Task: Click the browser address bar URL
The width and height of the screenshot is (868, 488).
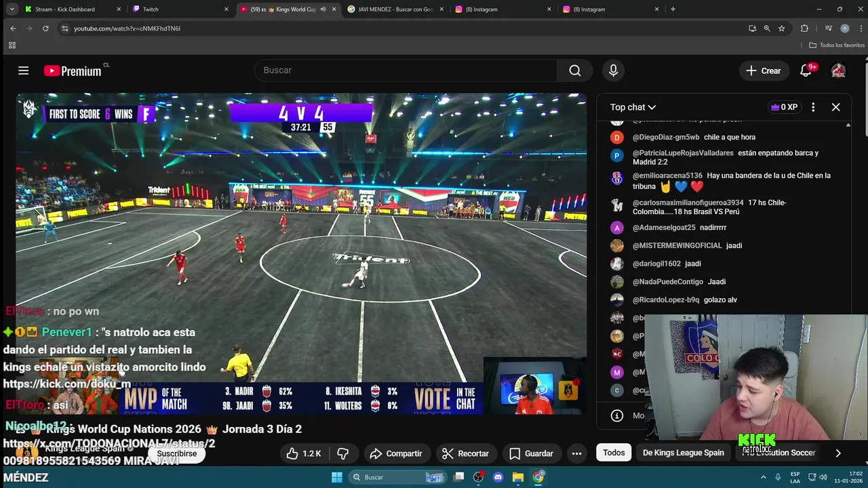Action: click(x=127, y=28)
